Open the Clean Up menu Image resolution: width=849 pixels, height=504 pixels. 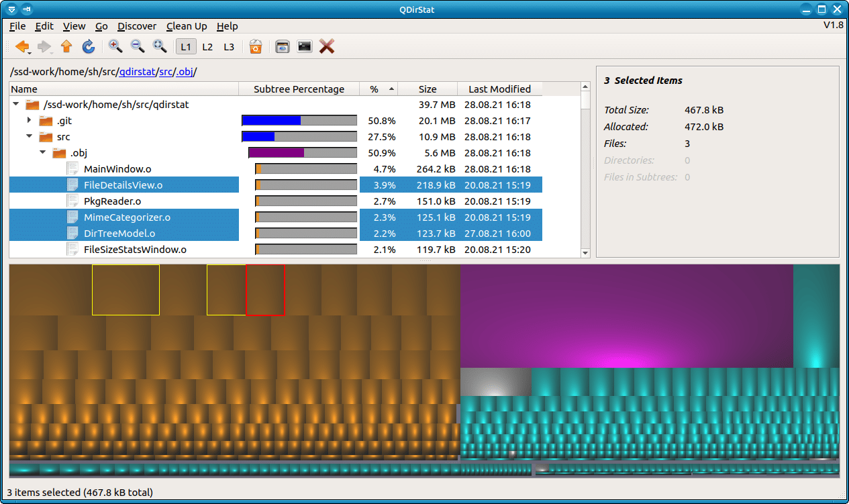(187, 26)
